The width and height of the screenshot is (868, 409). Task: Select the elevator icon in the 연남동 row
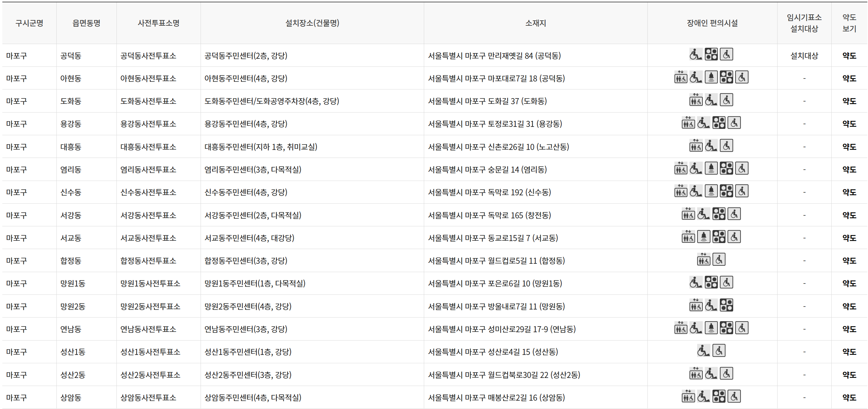(681, 329)
